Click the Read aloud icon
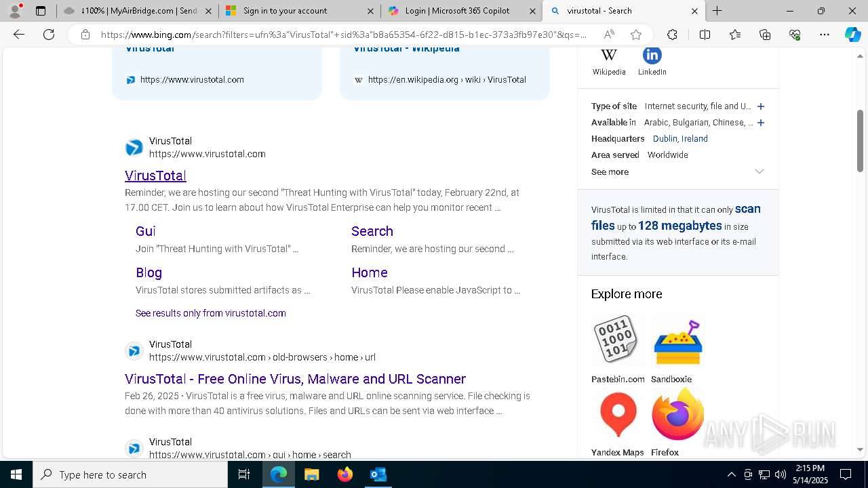Image resolution: width=868 pixels, height=488 pixels. click(609, 35)
